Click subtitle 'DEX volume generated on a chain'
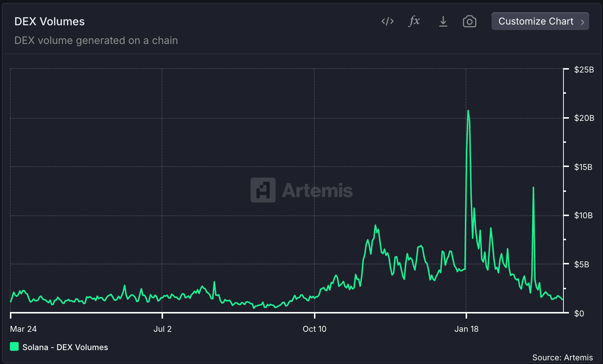 96,40
